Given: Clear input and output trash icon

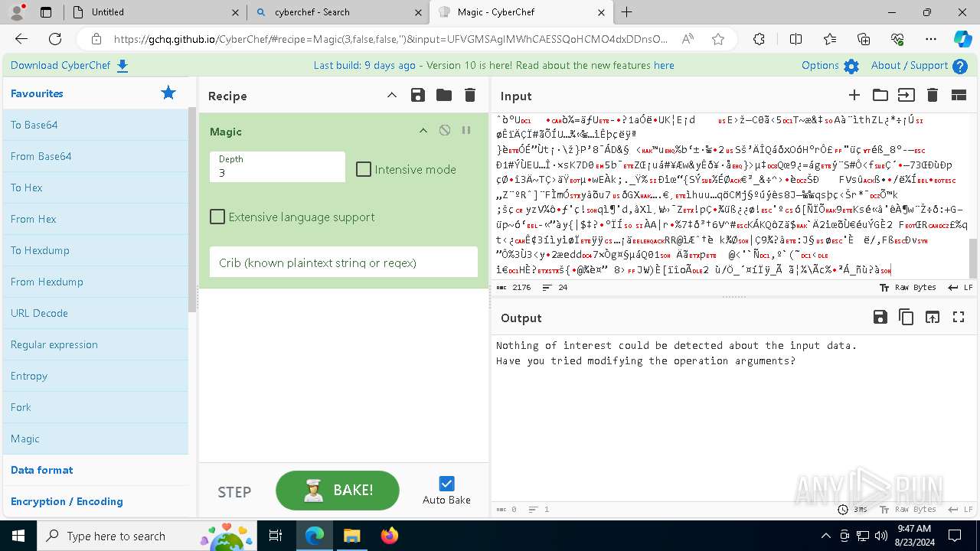Looking at the screenshot, I should click(933, 95).
